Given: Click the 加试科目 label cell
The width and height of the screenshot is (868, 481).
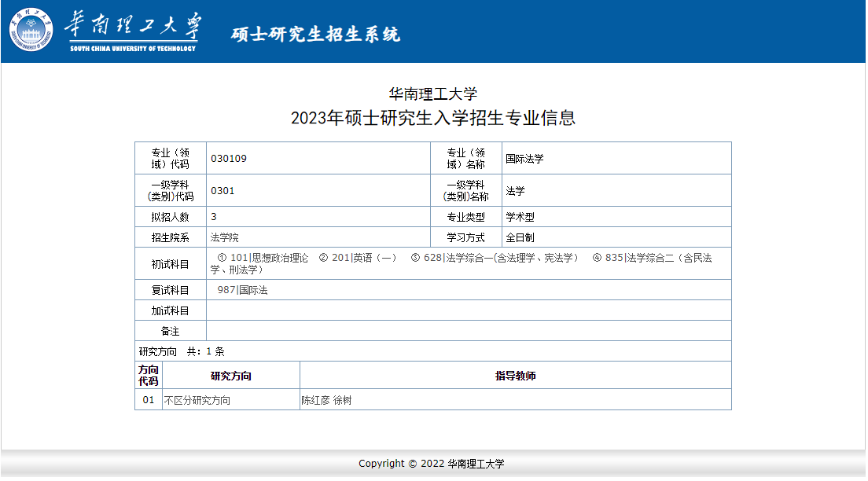Looking at the screenshot, I should (171, 310).
